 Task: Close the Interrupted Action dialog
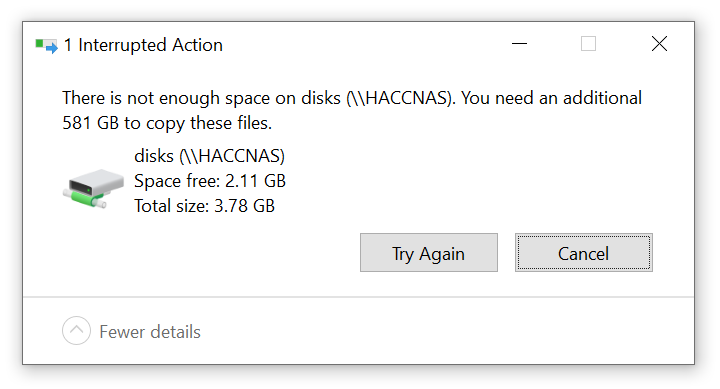click(659, 44)
